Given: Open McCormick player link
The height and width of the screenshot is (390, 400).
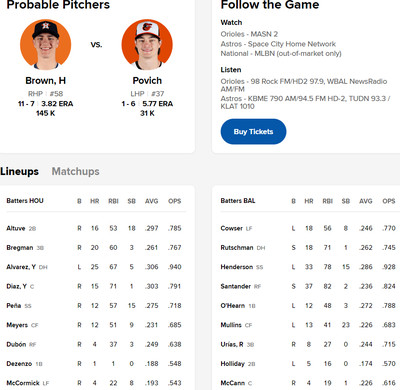Looking at the screenshot, I should 23,383.
